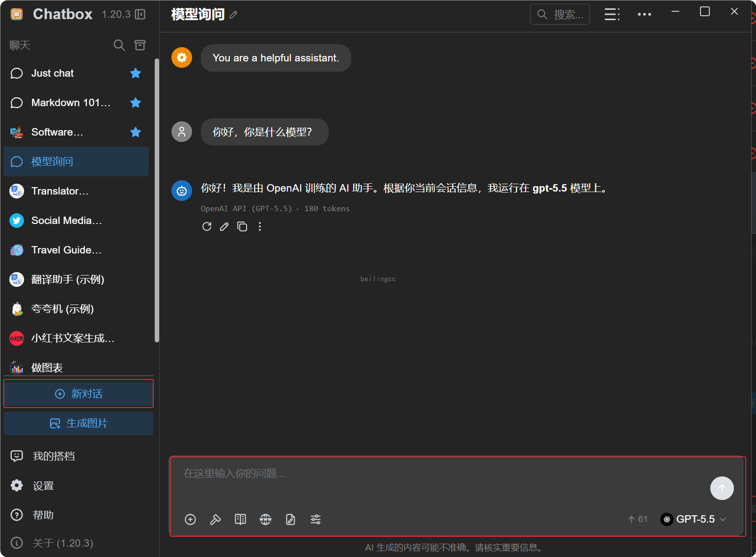The image size is (756, 557).
Task: Select the 模型询问 conversation in sidebar
Action: pyautogui.click(x=76, y=162)
